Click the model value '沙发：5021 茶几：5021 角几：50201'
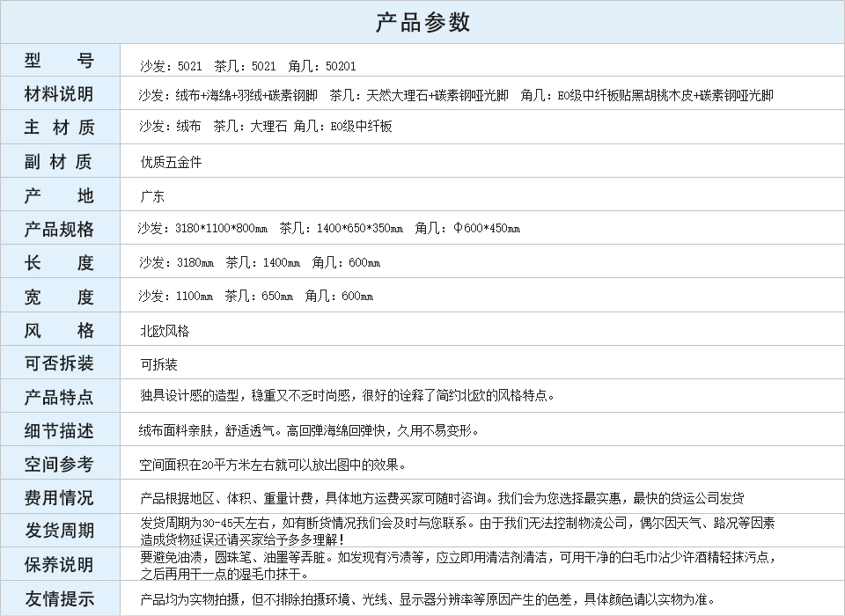 coord(248,66)
